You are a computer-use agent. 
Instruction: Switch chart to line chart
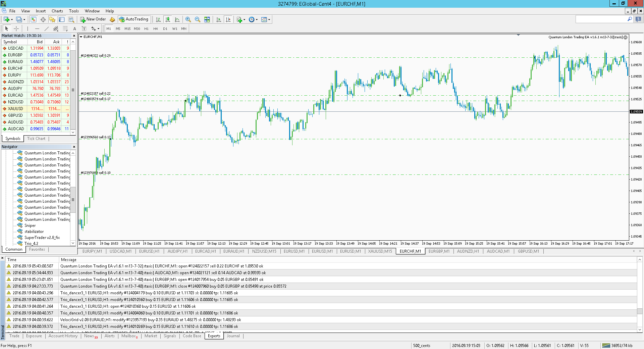(177, 19)
